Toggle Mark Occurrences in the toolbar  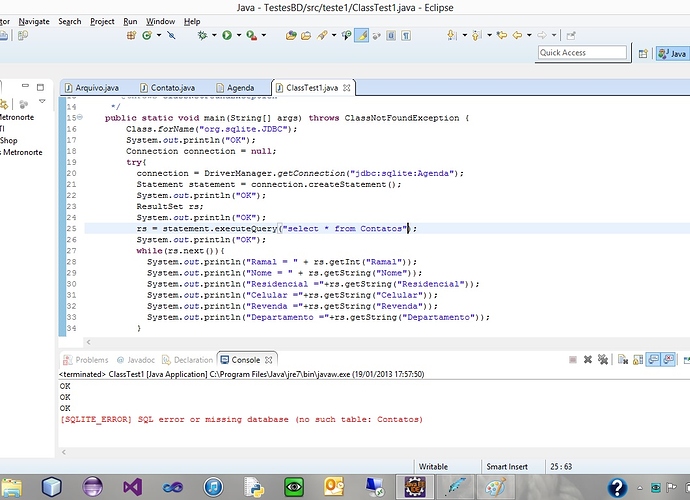[x=363, y=35]
